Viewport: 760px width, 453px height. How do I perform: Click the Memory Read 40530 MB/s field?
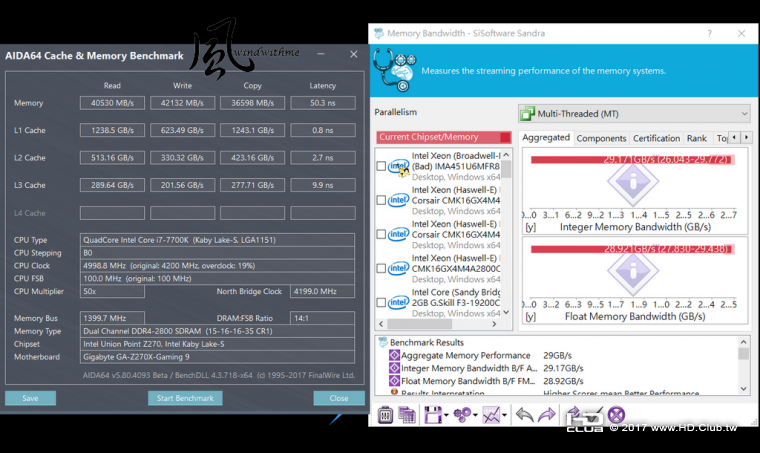pyautogui.click(x=112, y=103)
